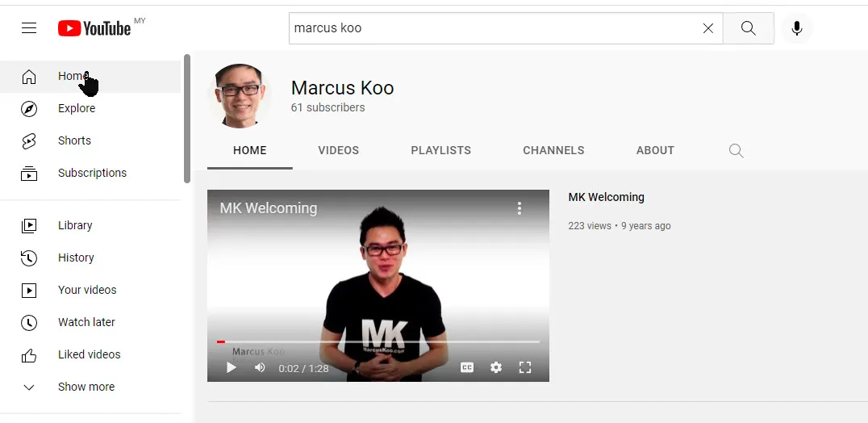This screenshot has width=868, height=423.
Task: Click the Liked videos thumbs-up icon
Action: [29, 355]
